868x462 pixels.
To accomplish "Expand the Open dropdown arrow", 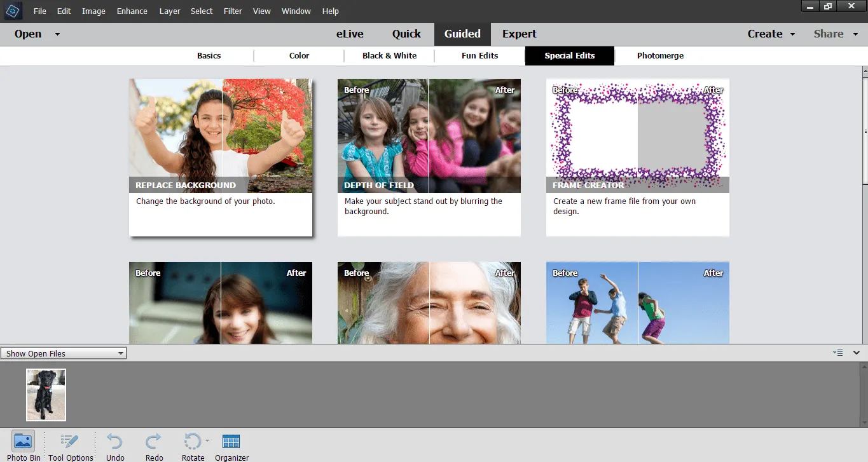I will (x=57, y=34).
